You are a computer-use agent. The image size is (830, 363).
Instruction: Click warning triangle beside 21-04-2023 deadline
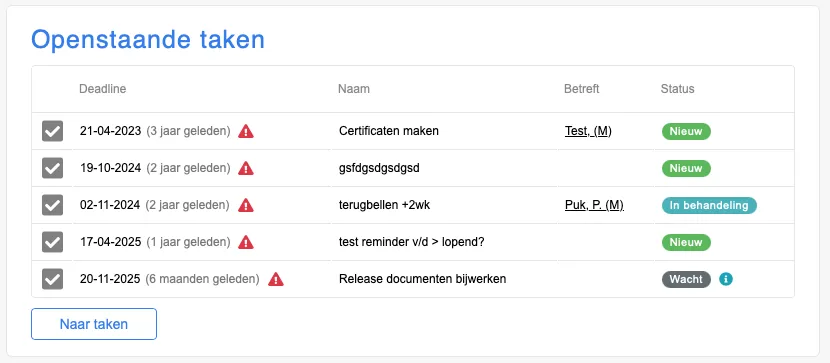(x=246, y=131)
